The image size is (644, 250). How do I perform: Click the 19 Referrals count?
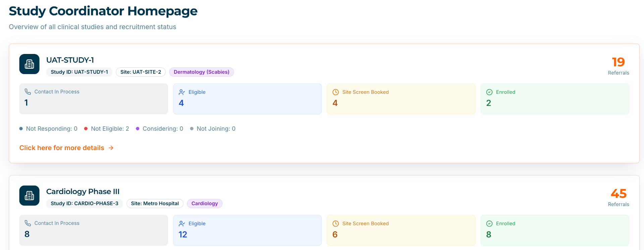tap(619, 66)
